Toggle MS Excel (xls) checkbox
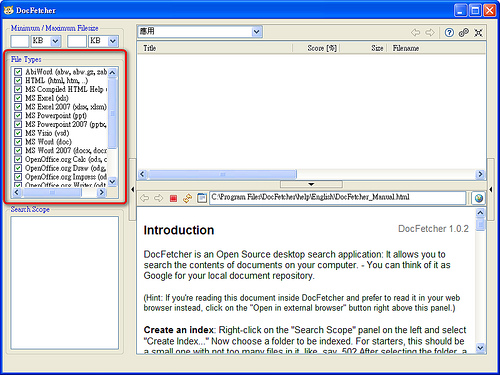 coord(18,98)
